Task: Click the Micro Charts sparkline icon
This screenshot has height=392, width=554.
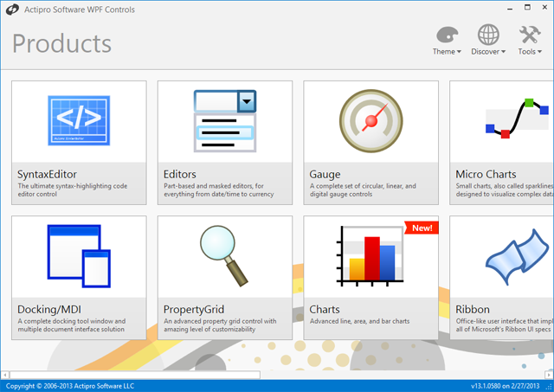Action: point(518,119)
